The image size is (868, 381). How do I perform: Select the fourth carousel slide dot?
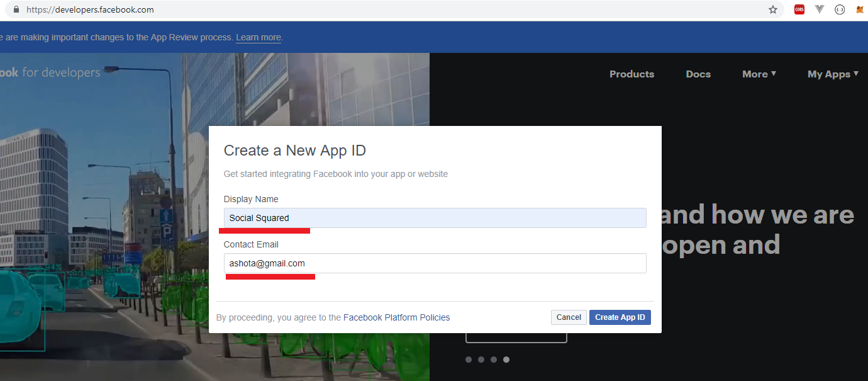point(506,360)
